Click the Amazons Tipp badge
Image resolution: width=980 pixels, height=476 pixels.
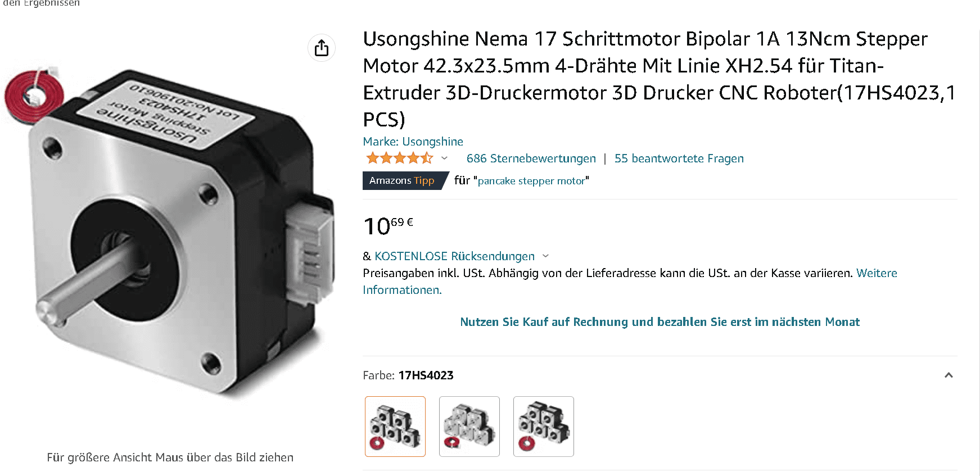pyautogui.click(x=405, y=180)
